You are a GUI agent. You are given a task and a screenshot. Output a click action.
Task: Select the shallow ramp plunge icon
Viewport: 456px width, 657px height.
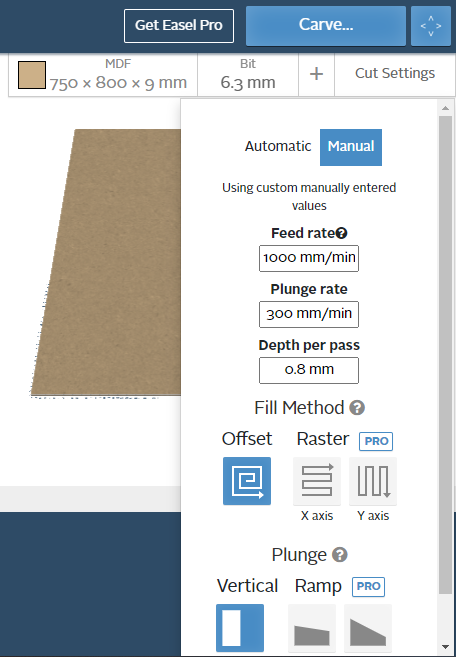[x=312, y=628]
